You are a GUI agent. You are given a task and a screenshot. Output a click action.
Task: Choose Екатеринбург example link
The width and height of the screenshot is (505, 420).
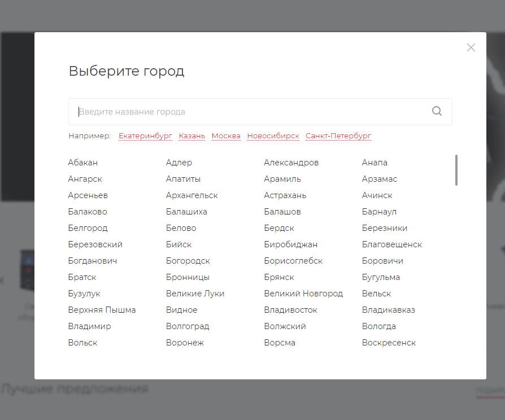click(x=145, y=136)
